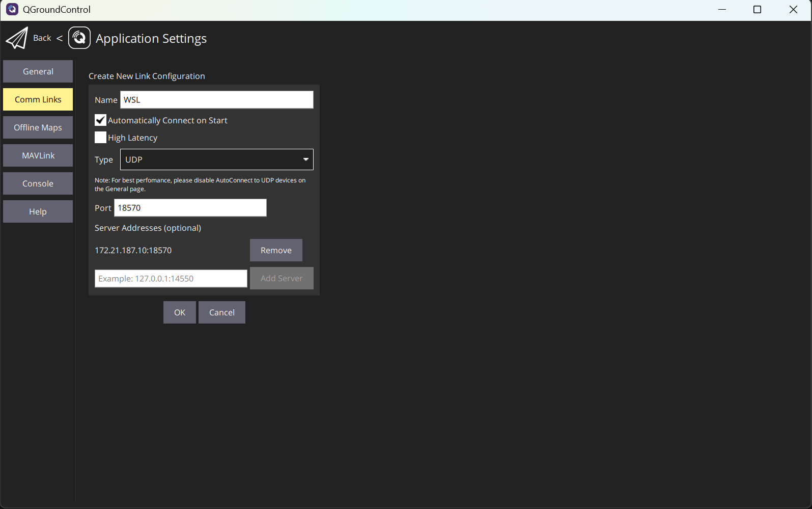The image size is (812, 509).
Task: Confirm link configuration with OK
Action: click(180, 312)
